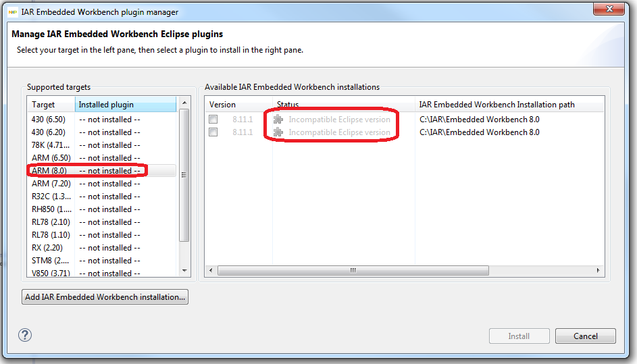This screenshot has height=364, width=637.
Task: Sort by the Installed plugin column header
Action: point(126,105)
